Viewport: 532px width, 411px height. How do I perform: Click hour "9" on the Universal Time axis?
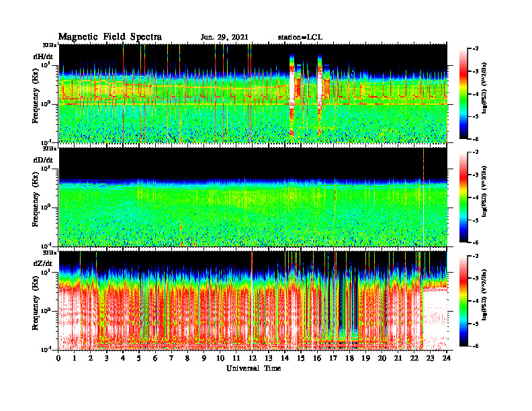click(x=204, y=359)
